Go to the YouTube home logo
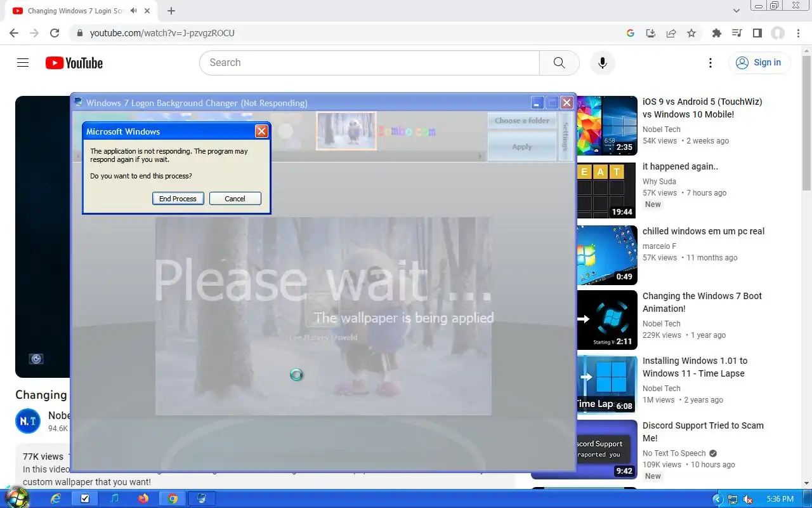812x508 pixels. (74, 63)
